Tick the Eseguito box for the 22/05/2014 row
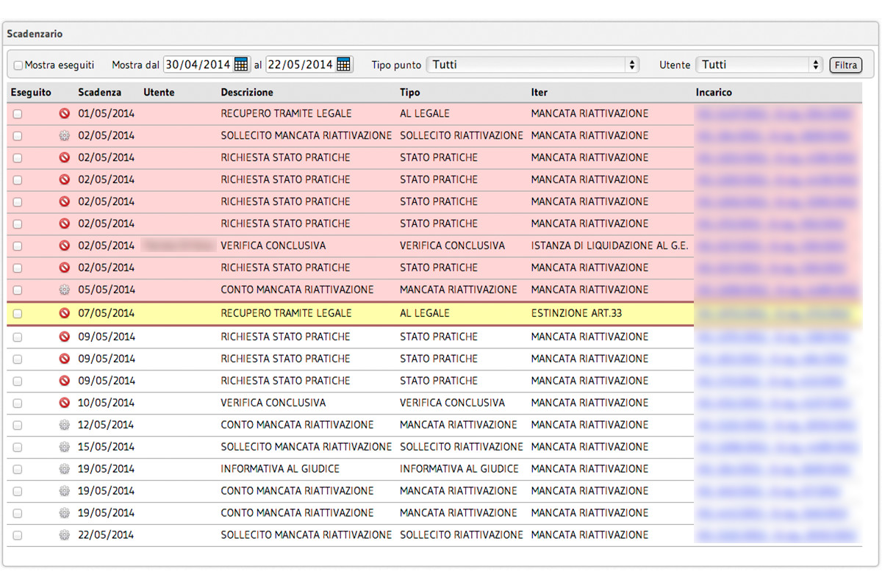This screenshot has height=588, width=882. click(18, 537)
